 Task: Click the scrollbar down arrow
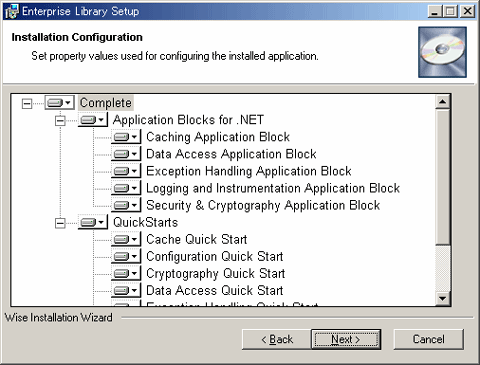click(443, 298)
